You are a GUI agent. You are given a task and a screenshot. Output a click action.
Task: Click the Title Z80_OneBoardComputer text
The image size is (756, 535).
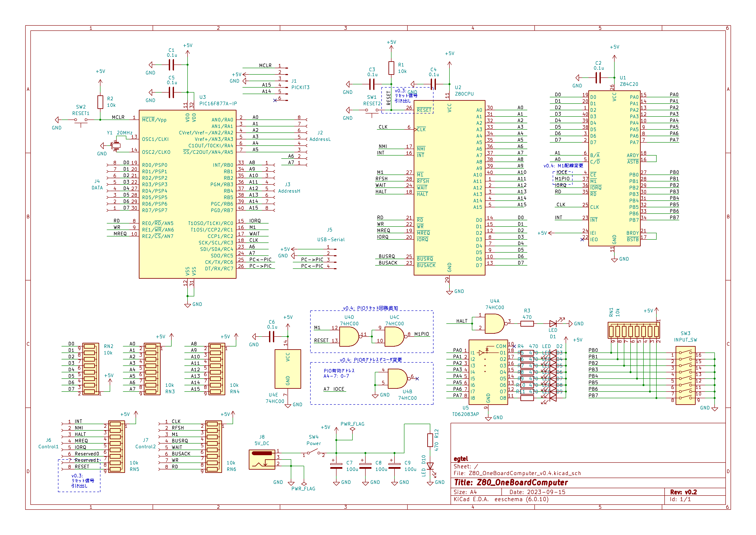[x=511, y=483]
